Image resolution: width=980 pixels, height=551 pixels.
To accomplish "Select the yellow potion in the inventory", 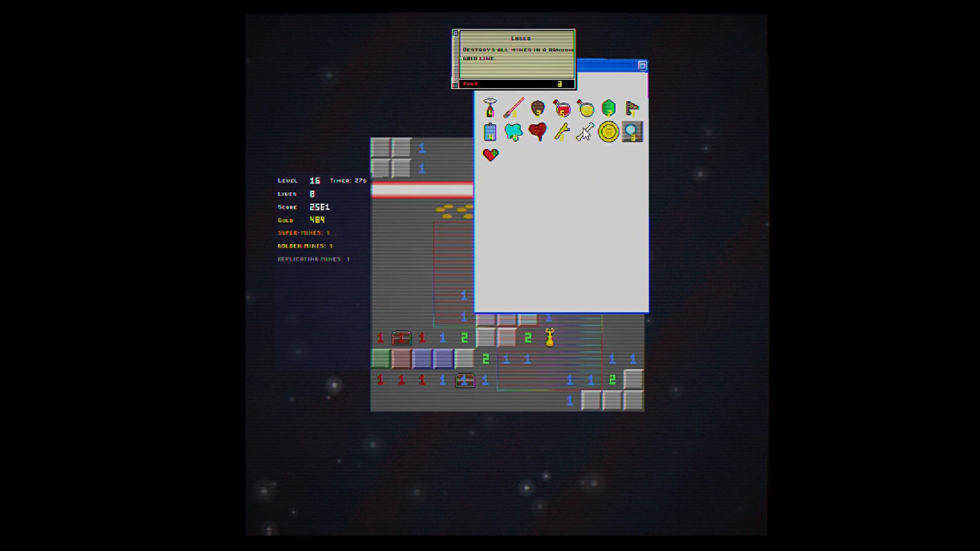I will [x=585, y=108].
